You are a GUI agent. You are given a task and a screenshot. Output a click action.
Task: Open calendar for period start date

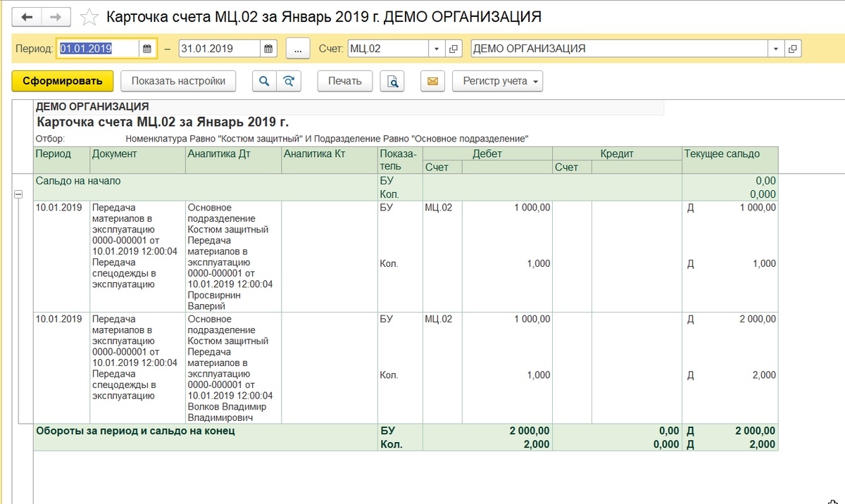147,49
